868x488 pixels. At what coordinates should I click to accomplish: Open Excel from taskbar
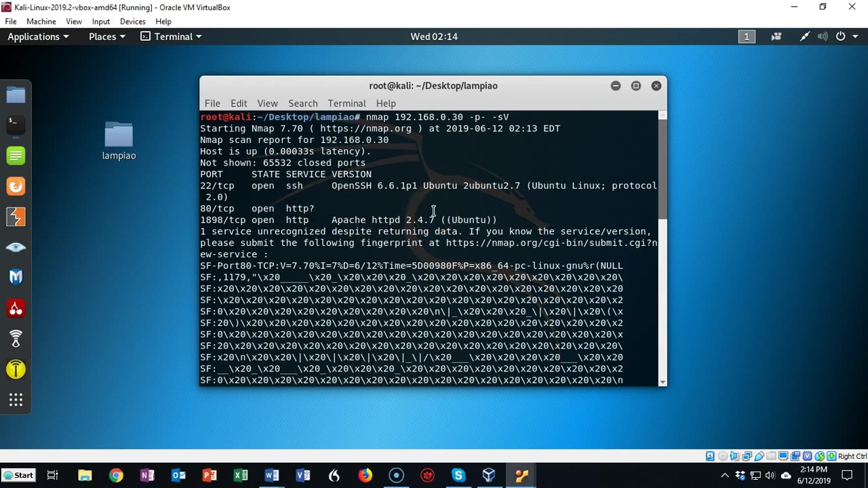pyautogui.click(x=241, y=476)
